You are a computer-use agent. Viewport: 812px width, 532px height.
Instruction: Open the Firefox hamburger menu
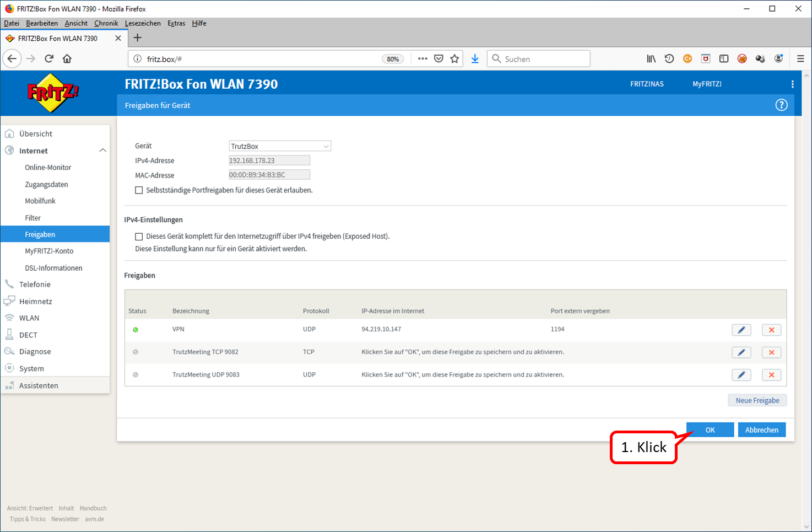800,58
